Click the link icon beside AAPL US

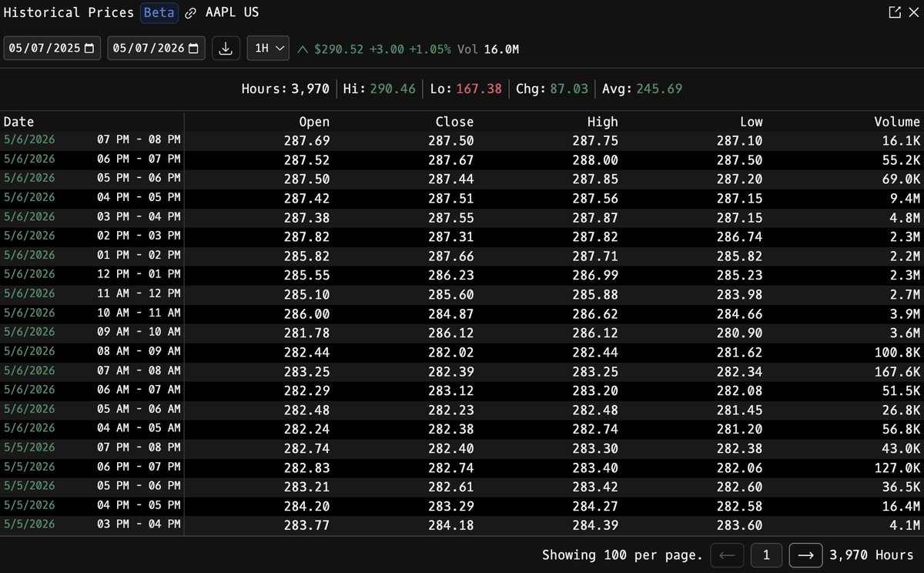[190, 13]
